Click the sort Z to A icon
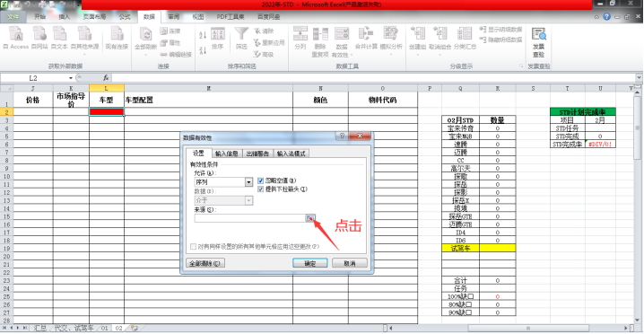The height and width of the screenshot is (334, 644). (203, 50)
